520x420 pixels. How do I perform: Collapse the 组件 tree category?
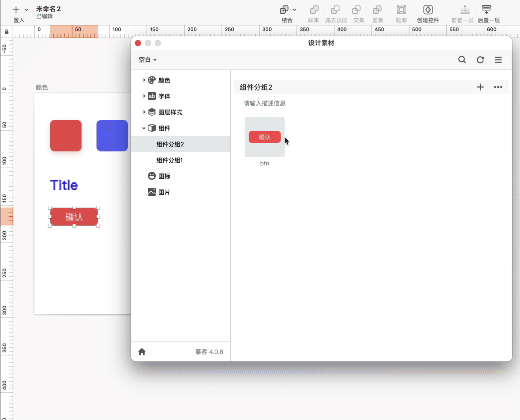[144, 128]
